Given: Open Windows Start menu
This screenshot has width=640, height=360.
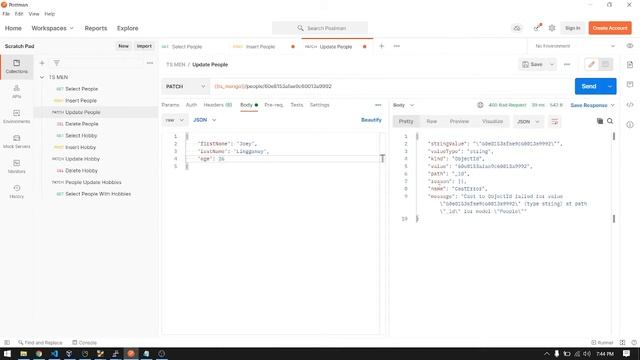Looking at the screenshot, I should (x=7, y=353).
